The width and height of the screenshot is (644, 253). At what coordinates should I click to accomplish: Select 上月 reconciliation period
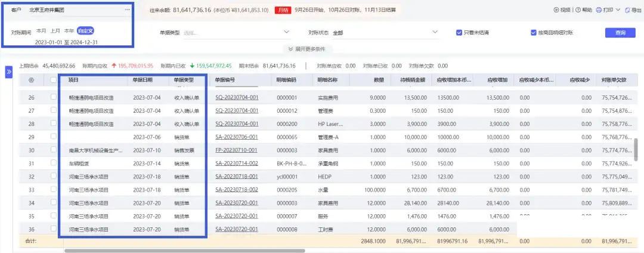click(55, 31)
